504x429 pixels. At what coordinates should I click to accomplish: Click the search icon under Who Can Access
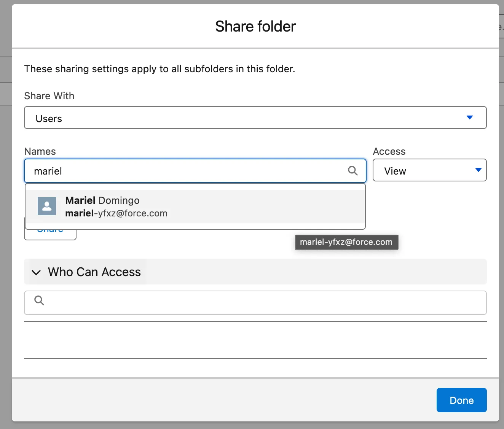39,300
